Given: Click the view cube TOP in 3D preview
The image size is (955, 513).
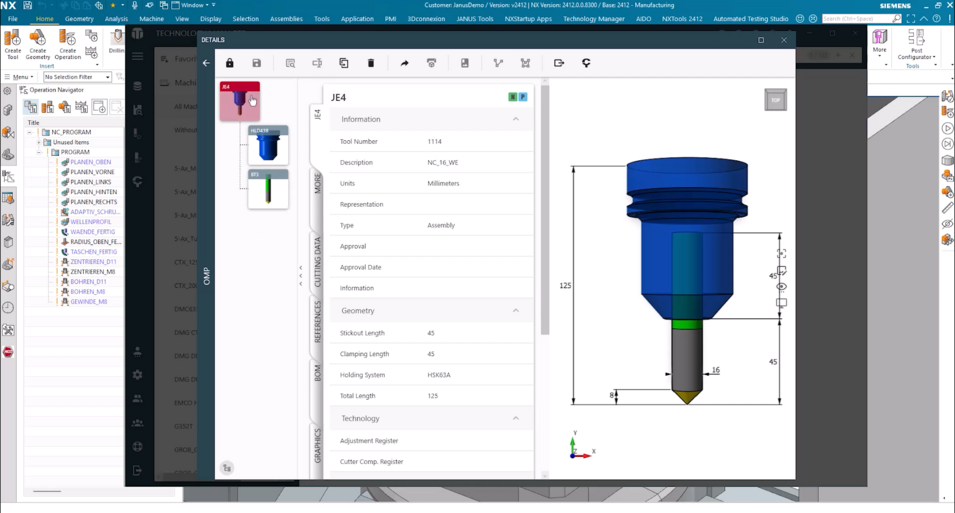Looking at the screenshot, I should 775,100.
